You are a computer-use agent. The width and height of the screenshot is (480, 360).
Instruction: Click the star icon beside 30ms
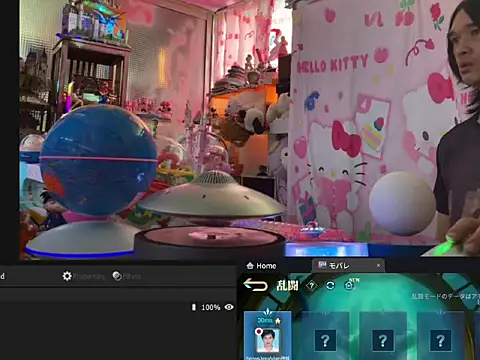point(278,321)
